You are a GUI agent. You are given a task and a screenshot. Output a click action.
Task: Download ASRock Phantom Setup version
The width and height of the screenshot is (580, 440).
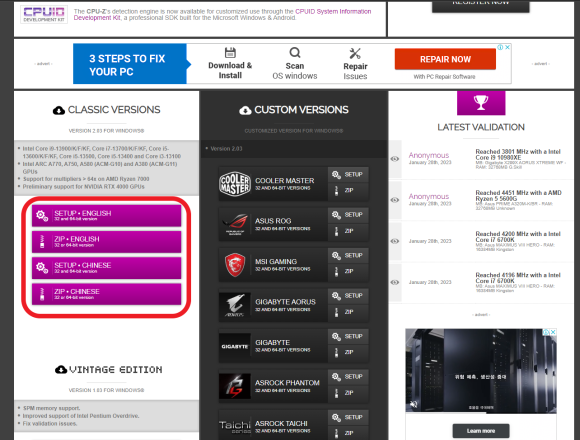[x=348, y=377]
